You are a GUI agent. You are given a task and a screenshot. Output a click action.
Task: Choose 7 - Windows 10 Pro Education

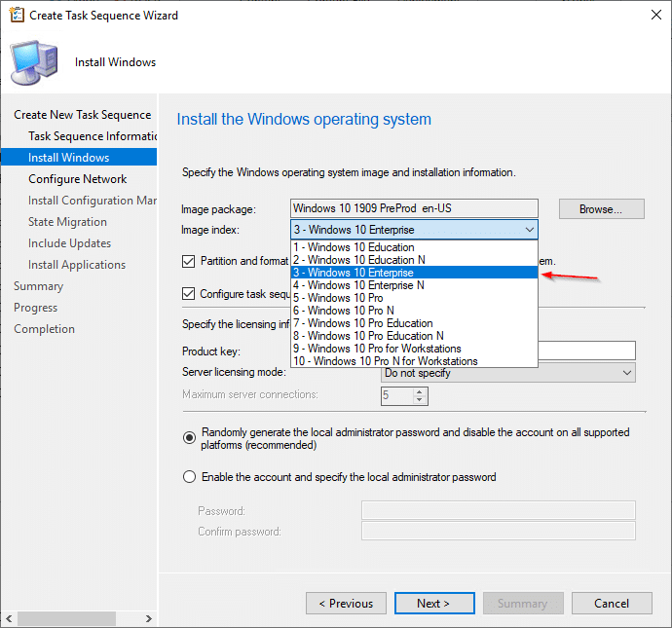[x=414, y=323]
